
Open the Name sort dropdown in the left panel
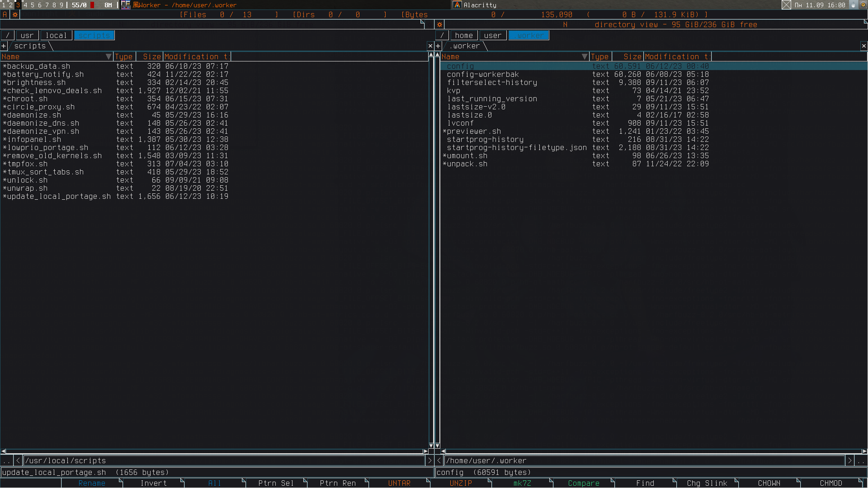coord(108,56)
